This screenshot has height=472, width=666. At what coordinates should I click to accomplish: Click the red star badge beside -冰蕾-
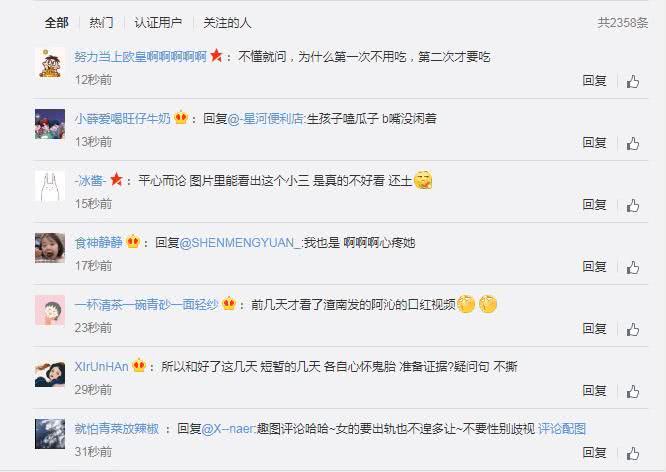coord(116,179)
